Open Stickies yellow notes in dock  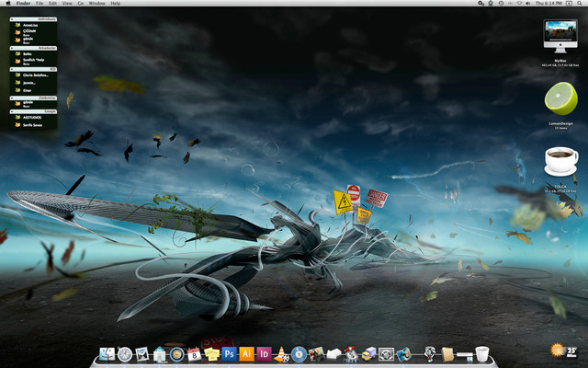tap(211, 354)
